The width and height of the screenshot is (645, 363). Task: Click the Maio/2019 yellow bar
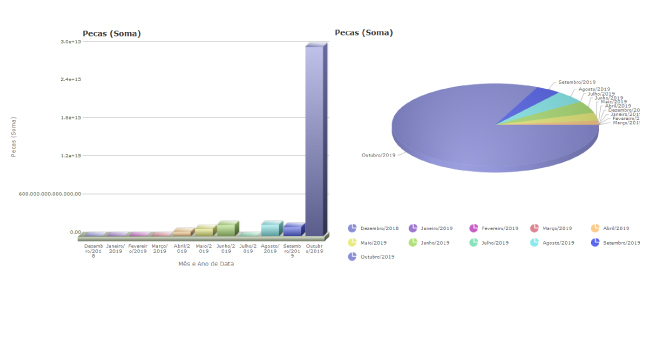point(205,230)
